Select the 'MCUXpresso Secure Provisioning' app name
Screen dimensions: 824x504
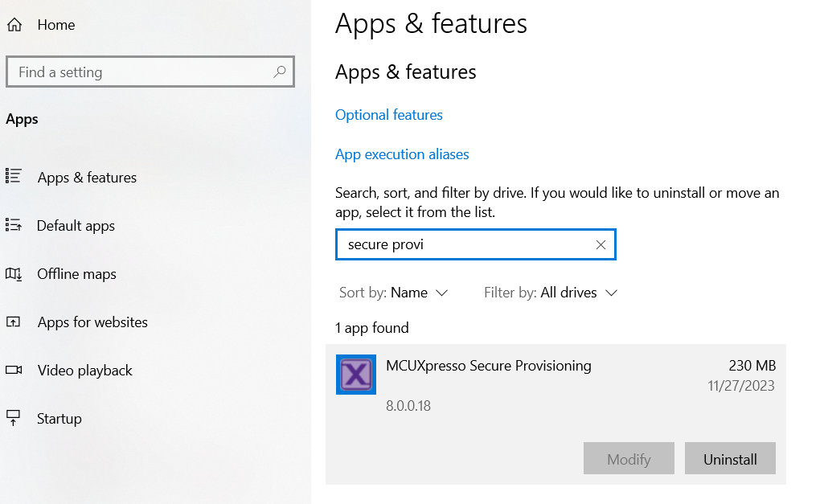pos(489,366)
